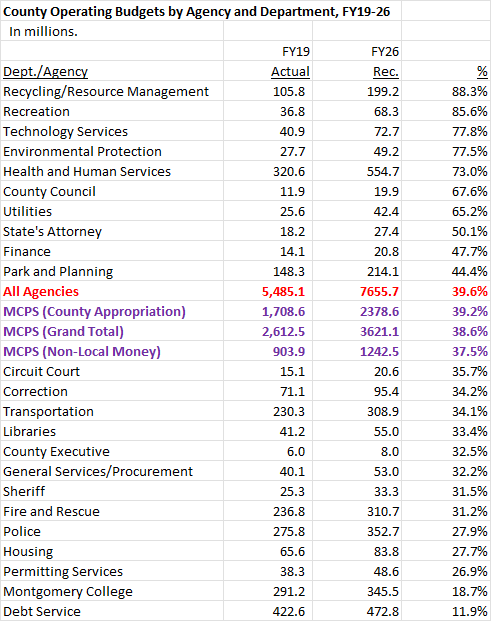This screenshot has width=491, height=621.
Task: Click the Transportation row label
Action: coord(48,411)
